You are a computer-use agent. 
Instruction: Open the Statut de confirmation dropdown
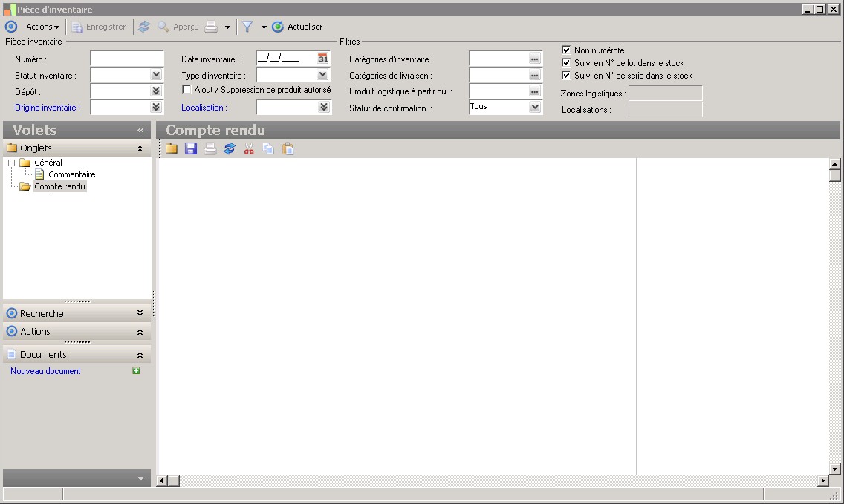[534, 107]
